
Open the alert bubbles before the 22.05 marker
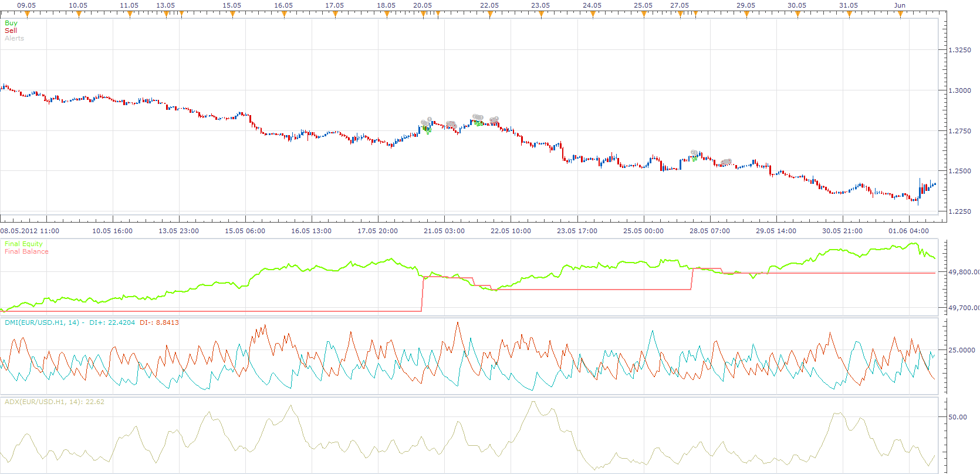point(478,117)
